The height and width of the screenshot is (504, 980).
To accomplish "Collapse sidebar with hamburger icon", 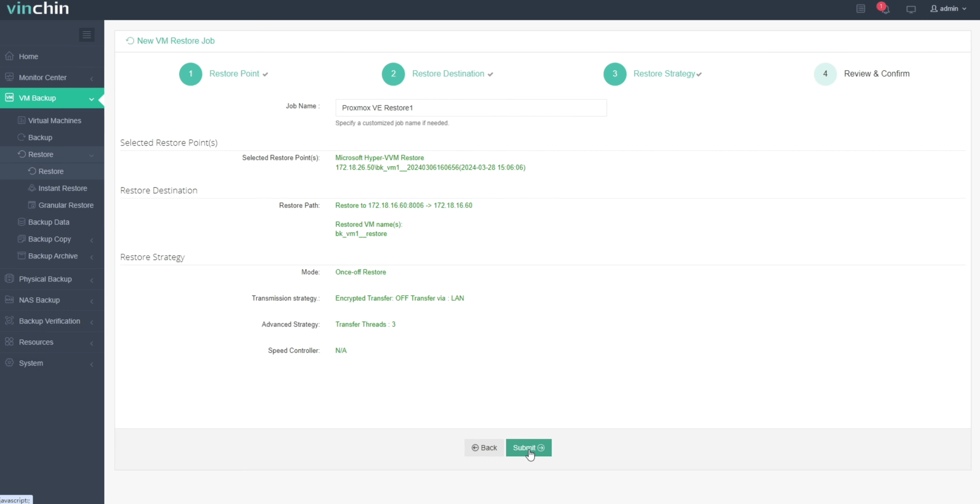I will pyautogui.click(x=87, y=35).
